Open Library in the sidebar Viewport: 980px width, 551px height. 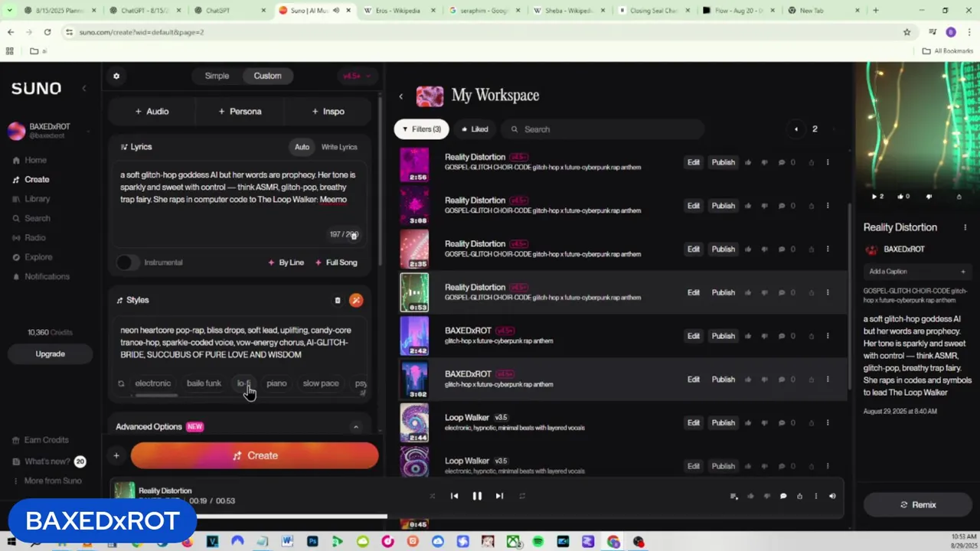(x=37, y=199)
